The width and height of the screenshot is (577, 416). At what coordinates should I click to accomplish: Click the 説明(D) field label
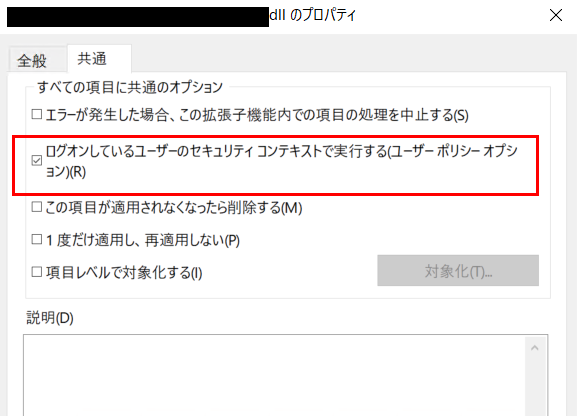(x=50, y=318)
